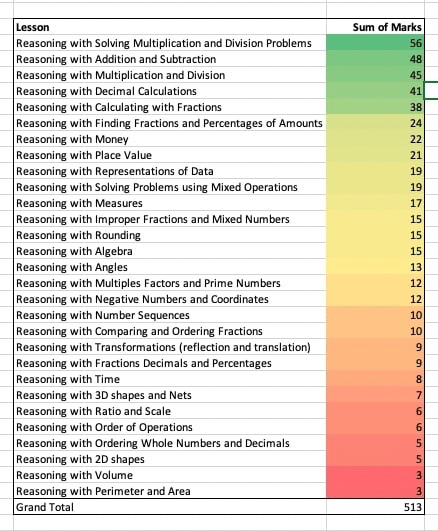Viewport: 438px width, 531px height.
Task: Select the yellow cell showing 13
Action: coord(375,267)
